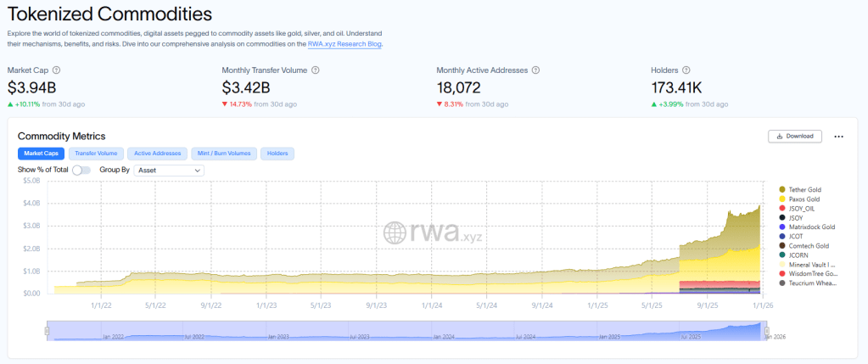The image size is (868, 364).
Task: Switch to the Transfer Volume tab
Action: tap(96, 154)
